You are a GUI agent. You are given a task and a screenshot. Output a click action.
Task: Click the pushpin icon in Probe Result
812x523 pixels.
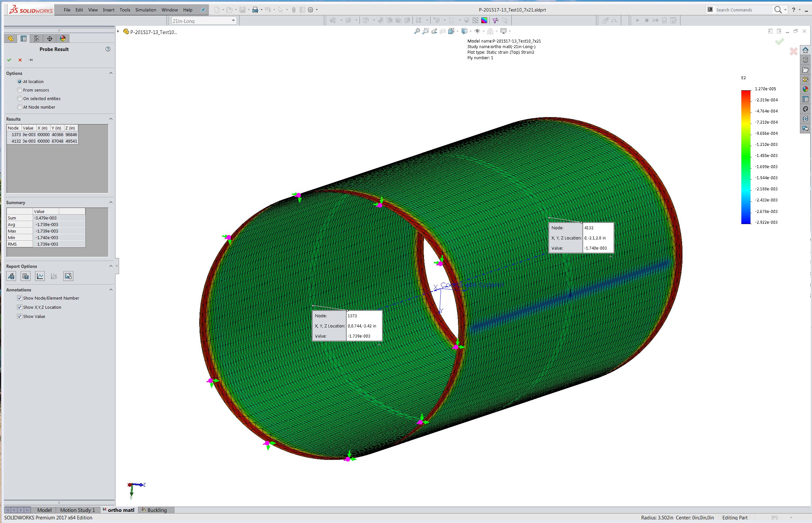(31, 60)
